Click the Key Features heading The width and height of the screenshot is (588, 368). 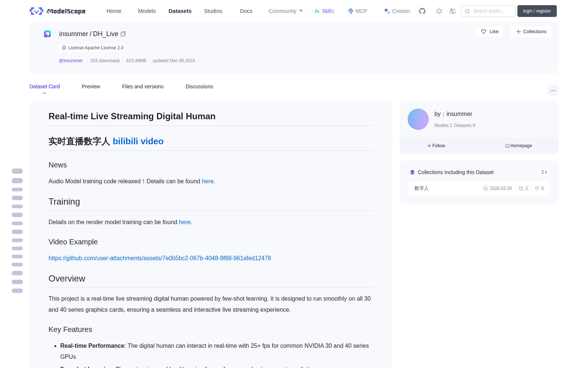[70, 330]
